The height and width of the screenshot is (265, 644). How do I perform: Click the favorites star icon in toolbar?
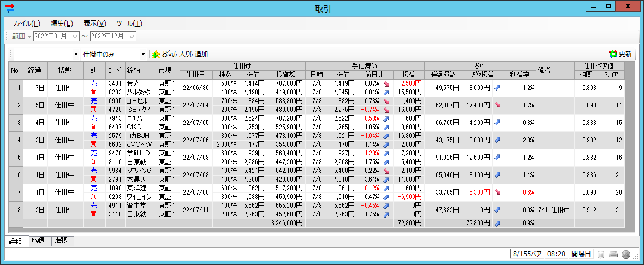click(x=156, y=55)
